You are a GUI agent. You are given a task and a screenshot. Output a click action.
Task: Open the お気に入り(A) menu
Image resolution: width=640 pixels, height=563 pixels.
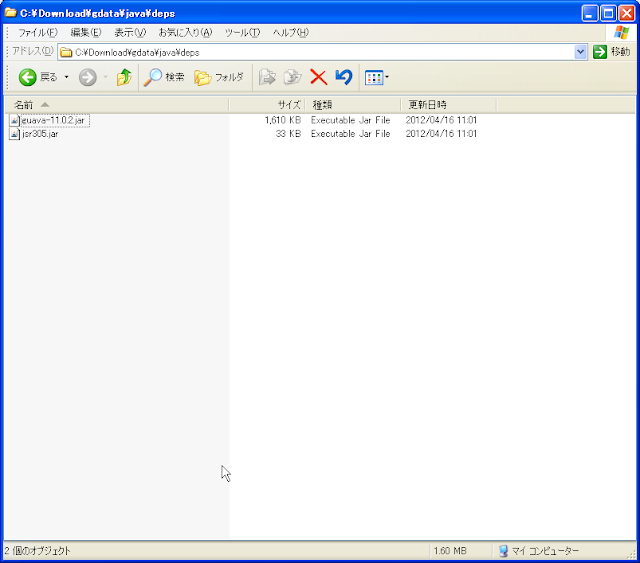185,32
